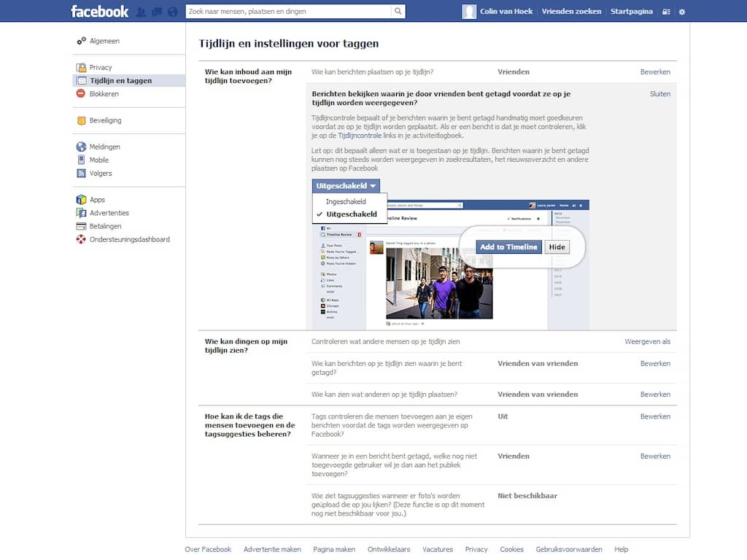This screenshot has height=560, width=747.
Task: Click the Apps cube icon
Action: pos(82,200)
